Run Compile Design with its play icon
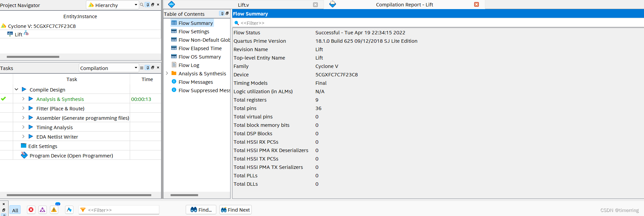Image resolution: width=644 pixels, height=216 pixels. (24, 89)
